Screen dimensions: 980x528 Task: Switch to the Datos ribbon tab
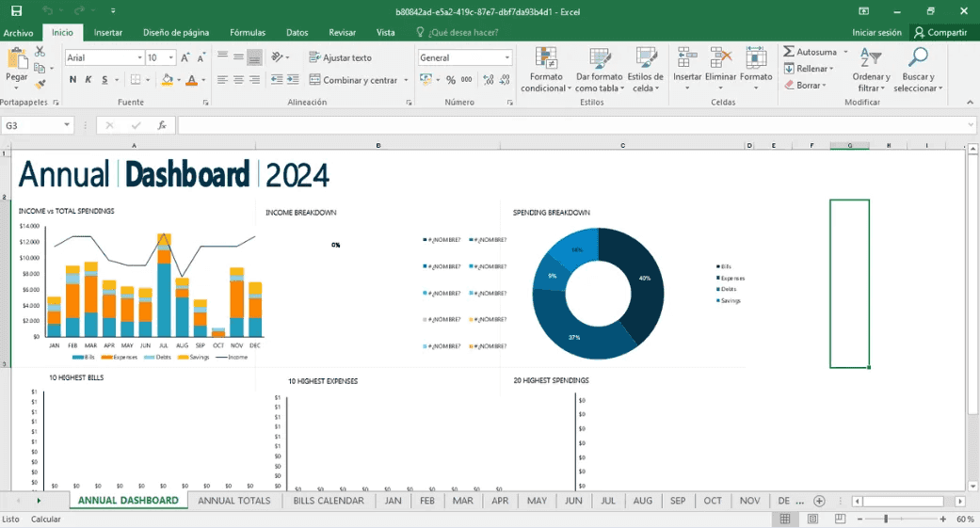tap(297, 33)
